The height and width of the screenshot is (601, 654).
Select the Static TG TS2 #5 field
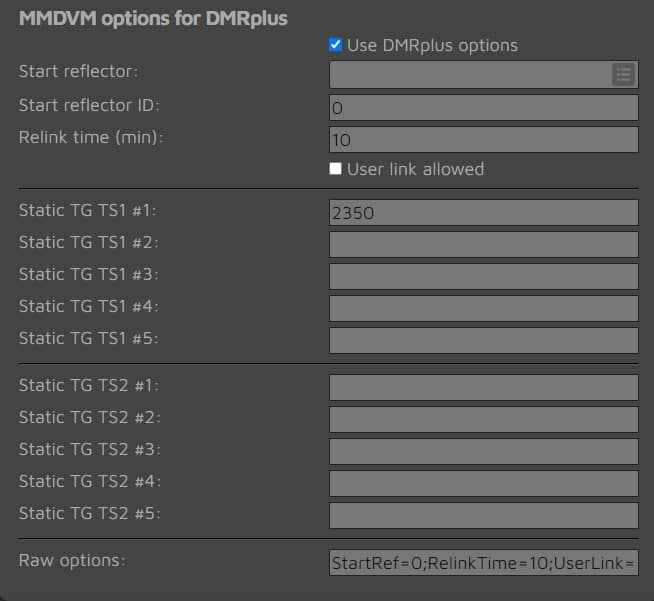point(483,516)
